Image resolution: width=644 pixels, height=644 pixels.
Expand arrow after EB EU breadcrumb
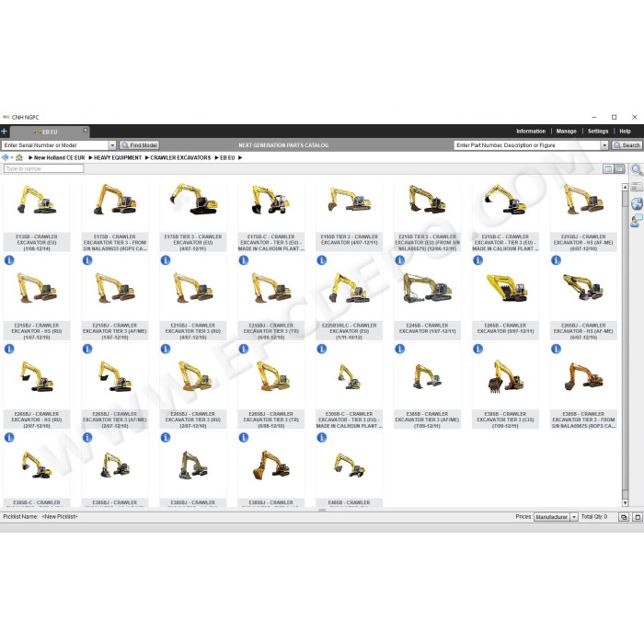(240, 157)
